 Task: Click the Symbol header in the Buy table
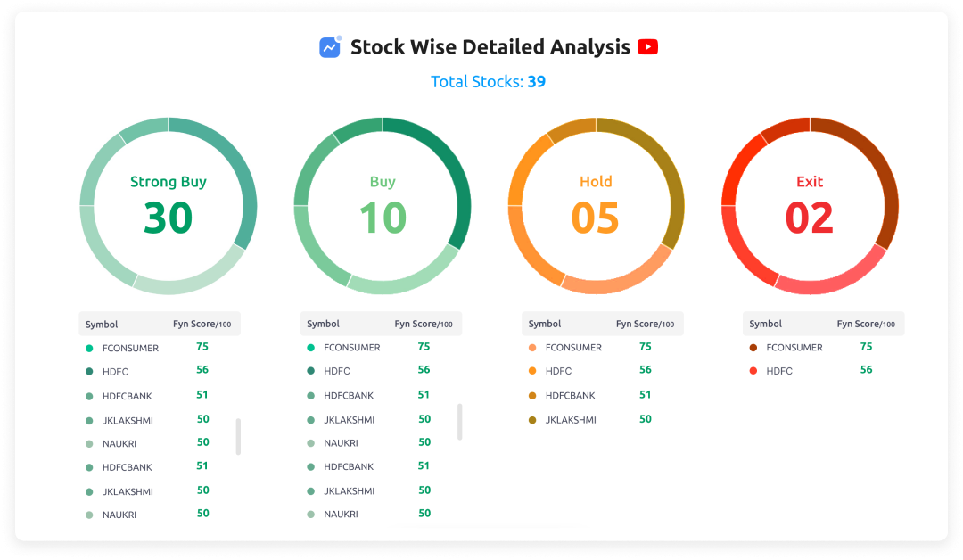tap(323, 324)
